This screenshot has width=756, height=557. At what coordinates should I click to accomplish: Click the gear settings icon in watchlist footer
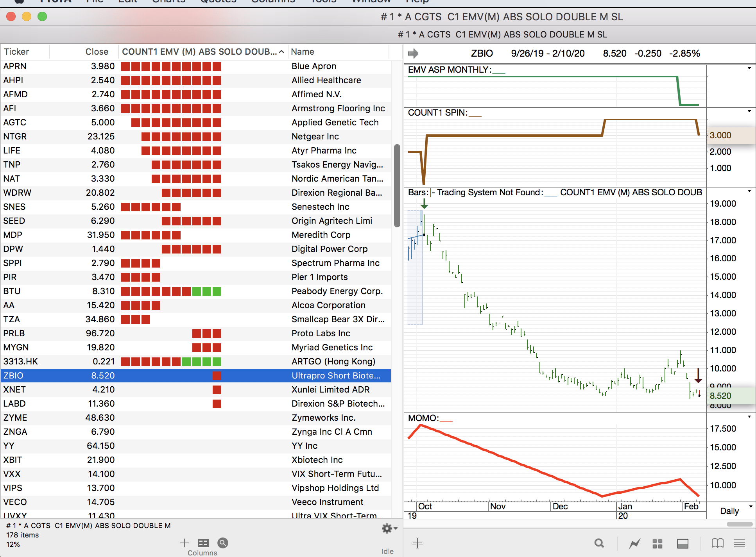388,528
